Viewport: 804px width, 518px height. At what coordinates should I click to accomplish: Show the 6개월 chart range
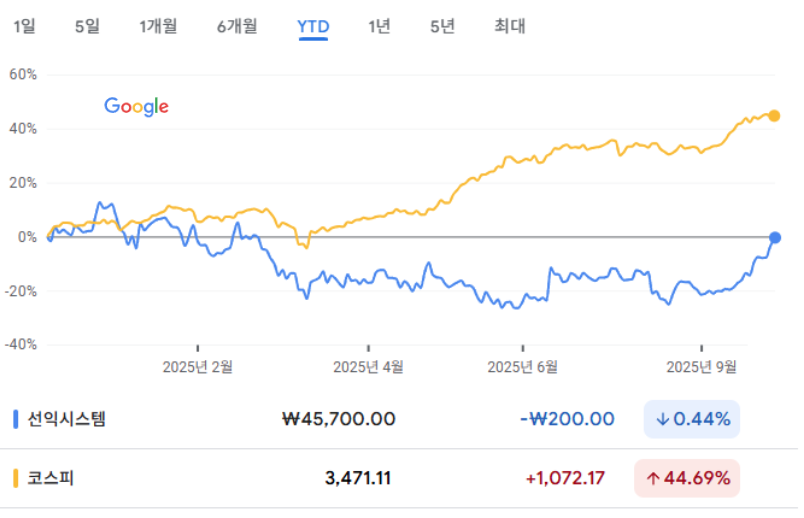237,27
